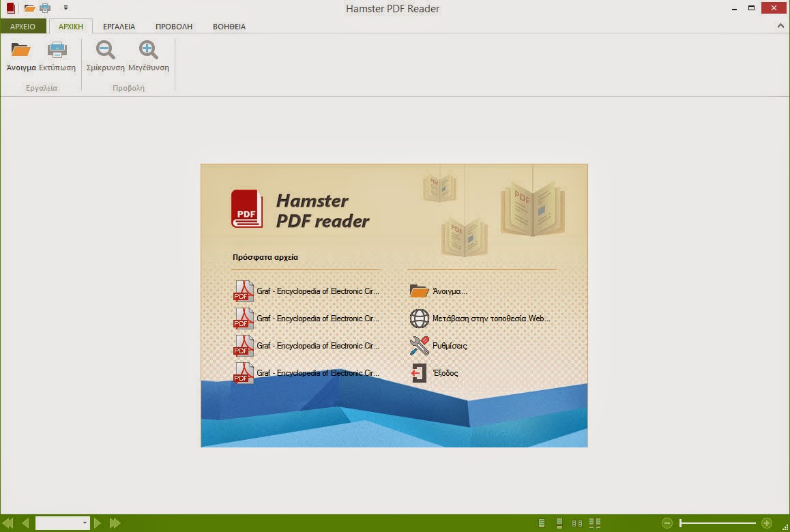The width and height of the screenshot is (790, 532).
Task: Click the quick access print icon
Action: pos(45,8)
